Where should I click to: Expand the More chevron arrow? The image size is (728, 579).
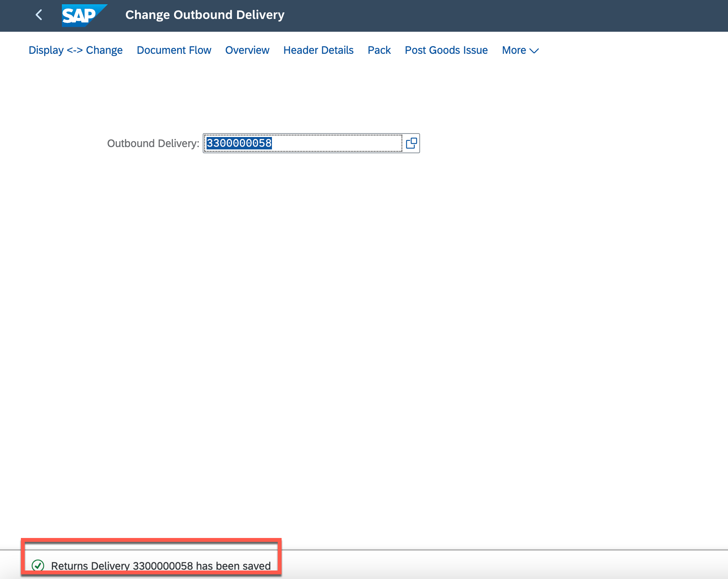pos(534,51)
